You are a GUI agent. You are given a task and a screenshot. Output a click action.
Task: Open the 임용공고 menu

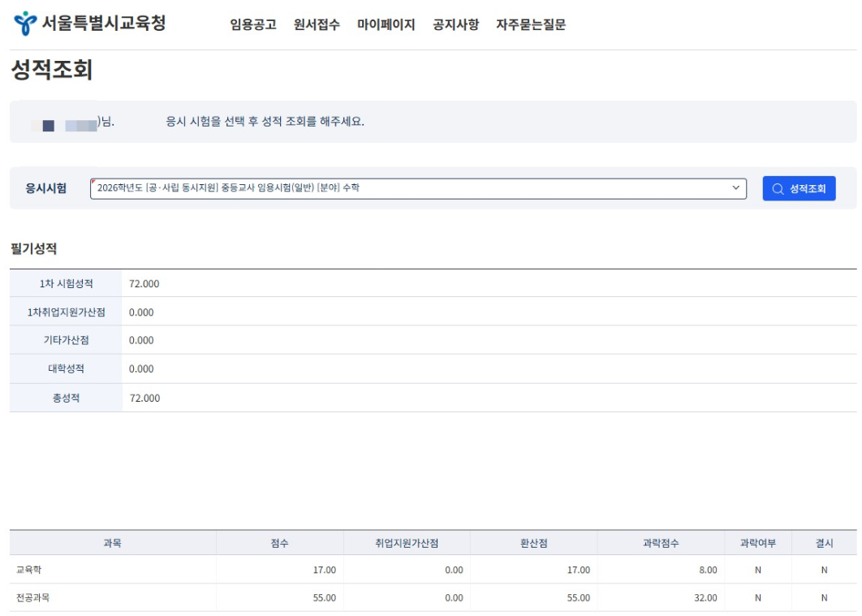click(x=253, y=24)
